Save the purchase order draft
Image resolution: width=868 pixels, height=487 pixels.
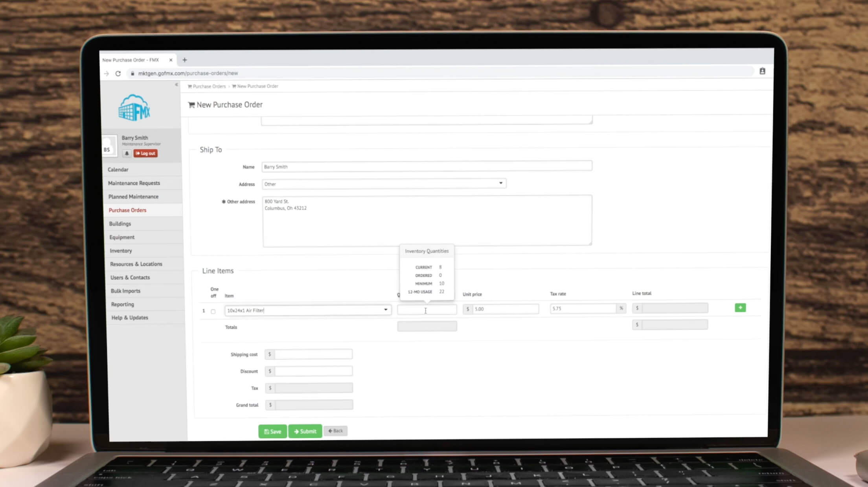272,431
